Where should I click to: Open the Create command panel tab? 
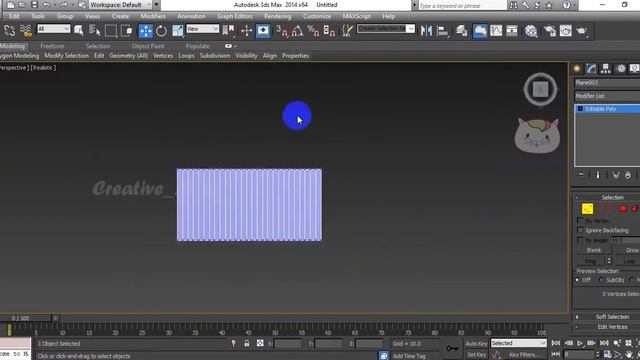tap(577, 69)
